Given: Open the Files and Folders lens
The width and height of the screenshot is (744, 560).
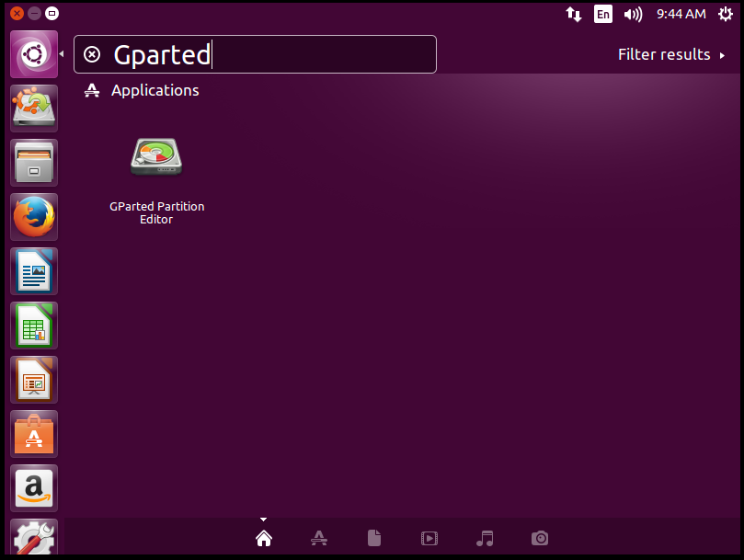Looking at the screenshot, I should coord(374,539).
